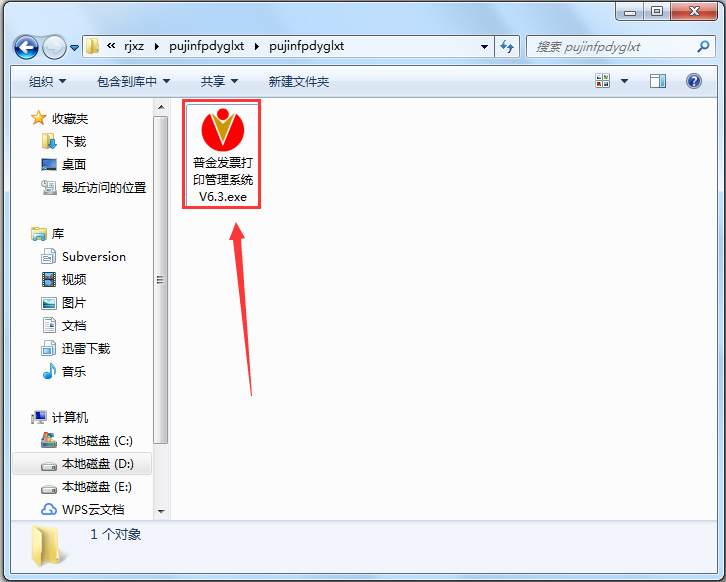
Task: Open 本地磁盘 (E:)
Action: [x=97, y=487]
